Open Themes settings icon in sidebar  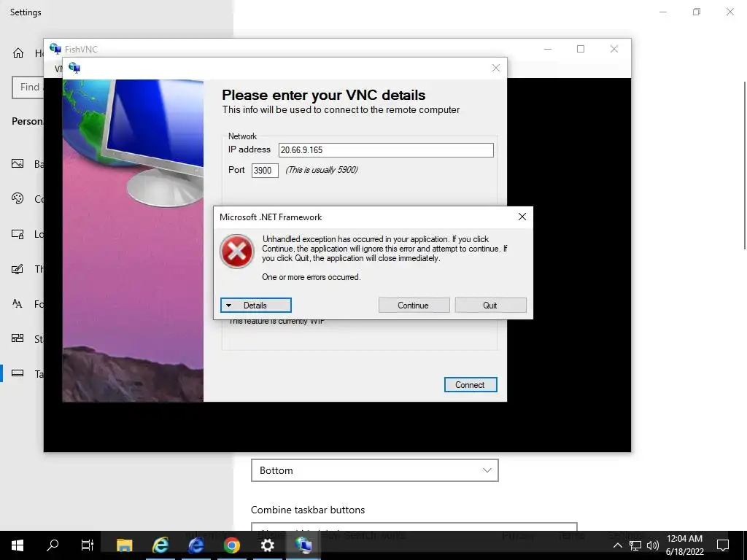point(18,269)
